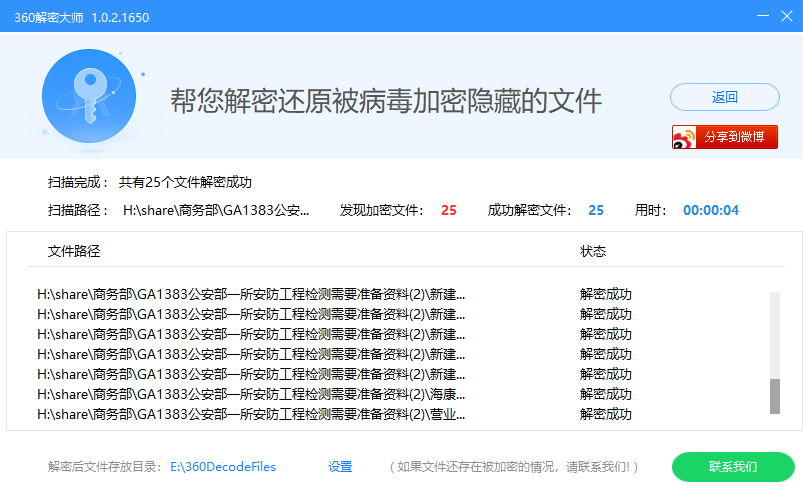
Task: Click the blue 25 decrypted files count
Action: tap(596, 210)
